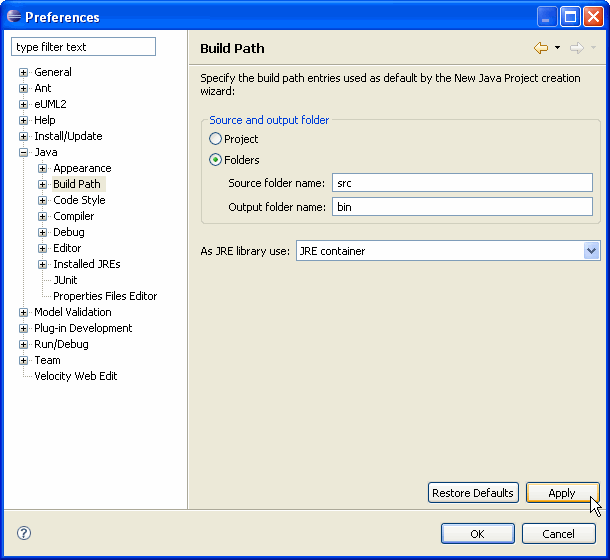This screenshot has height=560, width=610.
Task: Confirm with the OK button
Action: click(478, 534)
